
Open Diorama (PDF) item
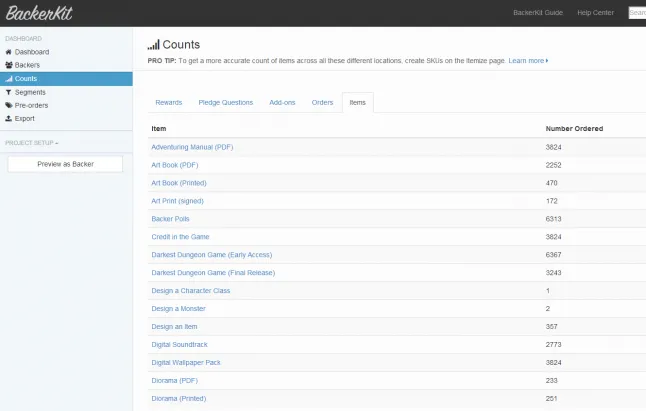click(x=175, y=381)
